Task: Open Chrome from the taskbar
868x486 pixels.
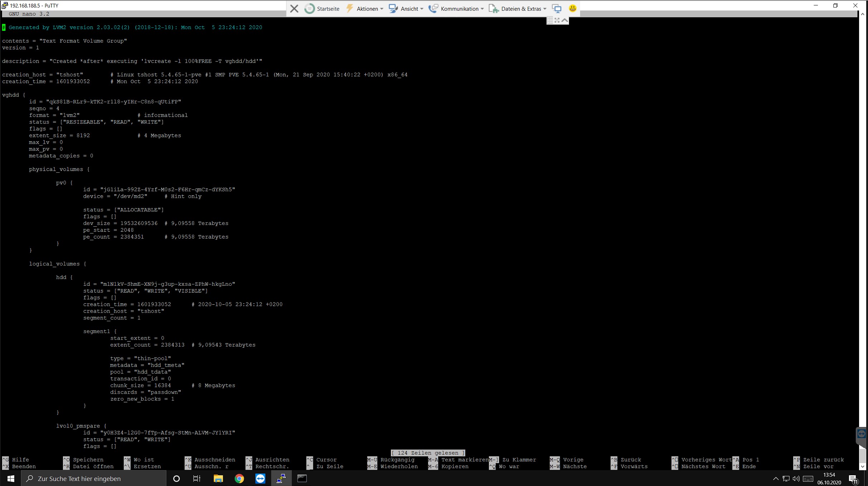Action: point(239,478)
